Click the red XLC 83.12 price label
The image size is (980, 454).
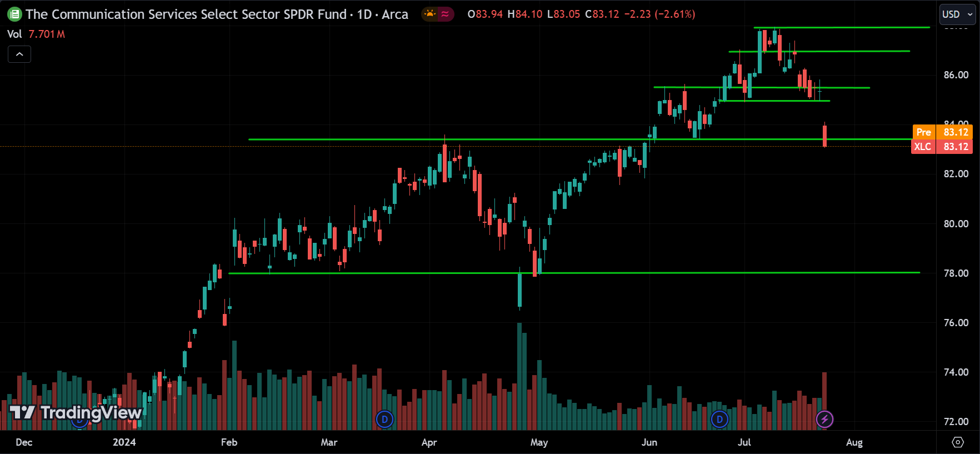[943, 147]
